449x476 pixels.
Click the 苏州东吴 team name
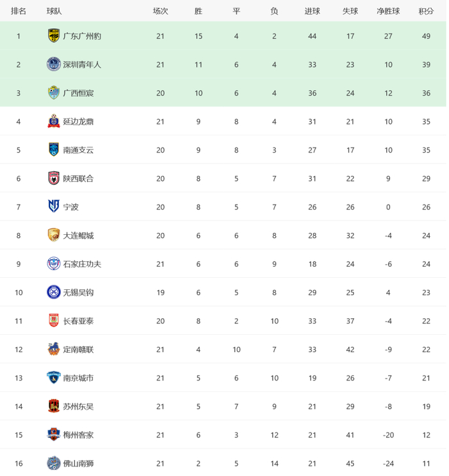[78, 407]
